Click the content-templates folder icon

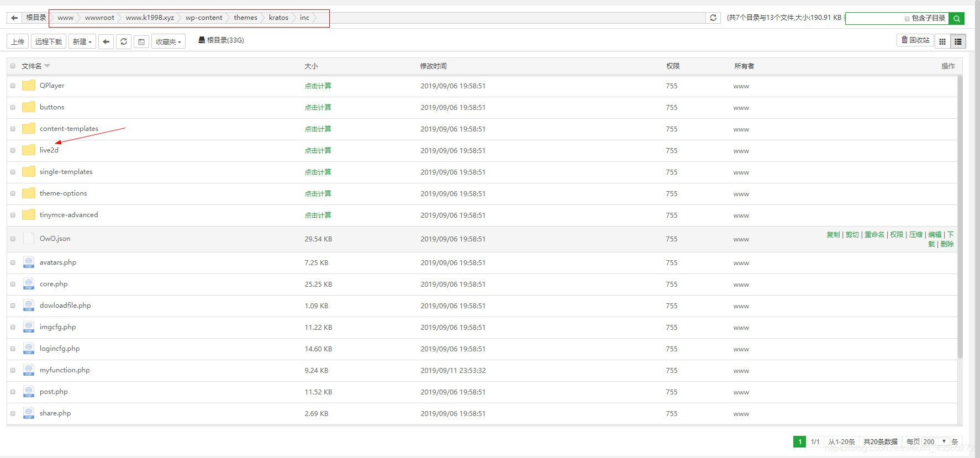29,129
